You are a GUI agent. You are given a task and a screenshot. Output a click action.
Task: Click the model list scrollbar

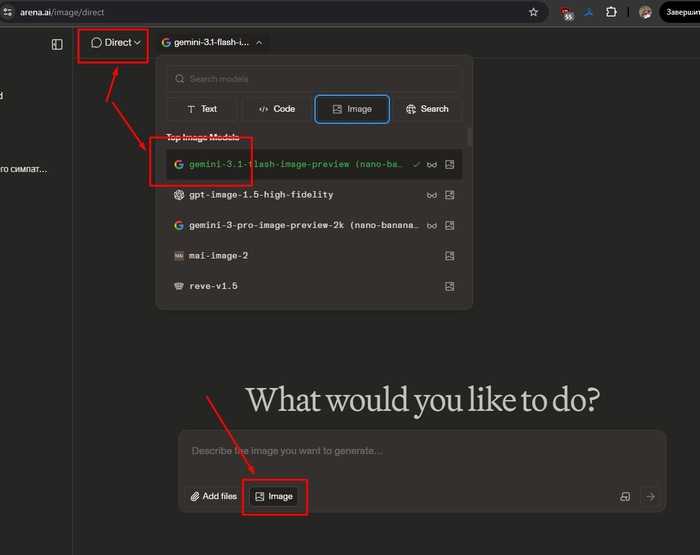tap(469, 137)
